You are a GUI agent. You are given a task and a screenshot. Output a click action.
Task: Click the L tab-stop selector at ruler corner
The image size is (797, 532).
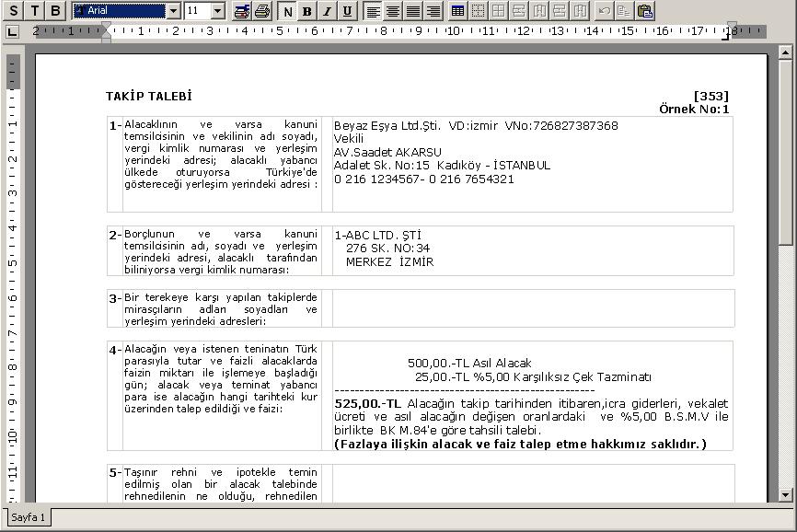(12, 32)
